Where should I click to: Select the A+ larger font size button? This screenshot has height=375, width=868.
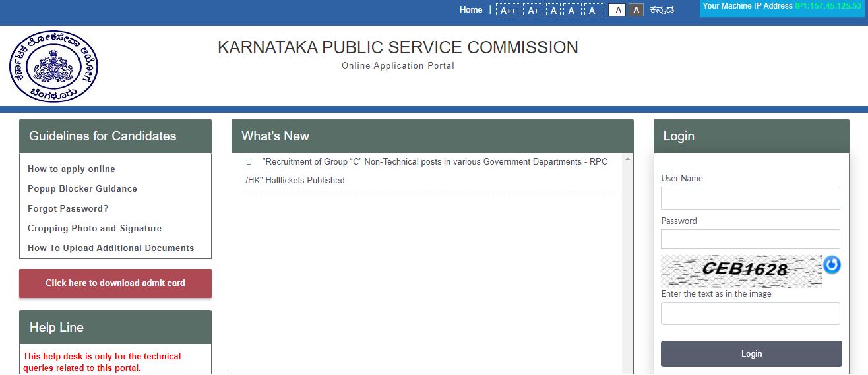[533, 11]
